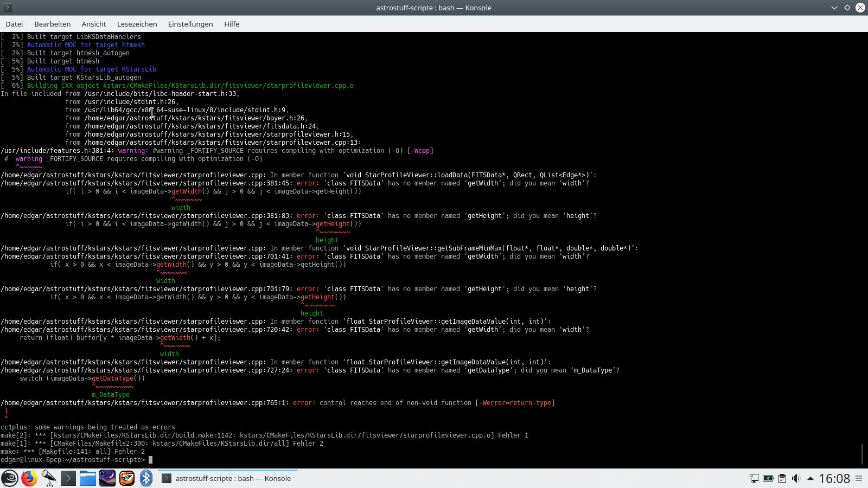Open the Hilfe menu
The width and height of the screenshot is (868, 488).
pyautogui.click(x=232, y=24)
